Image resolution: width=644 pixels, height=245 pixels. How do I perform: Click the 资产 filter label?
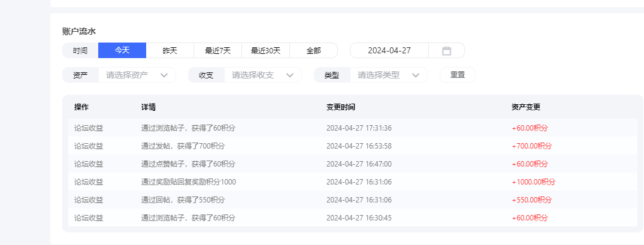click(80, 75)
